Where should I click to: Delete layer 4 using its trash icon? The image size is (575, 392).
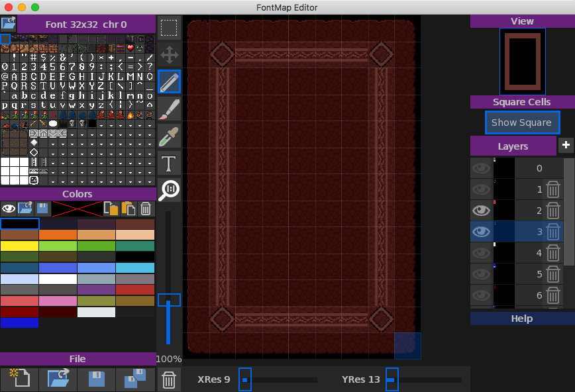tap(554, 253)
